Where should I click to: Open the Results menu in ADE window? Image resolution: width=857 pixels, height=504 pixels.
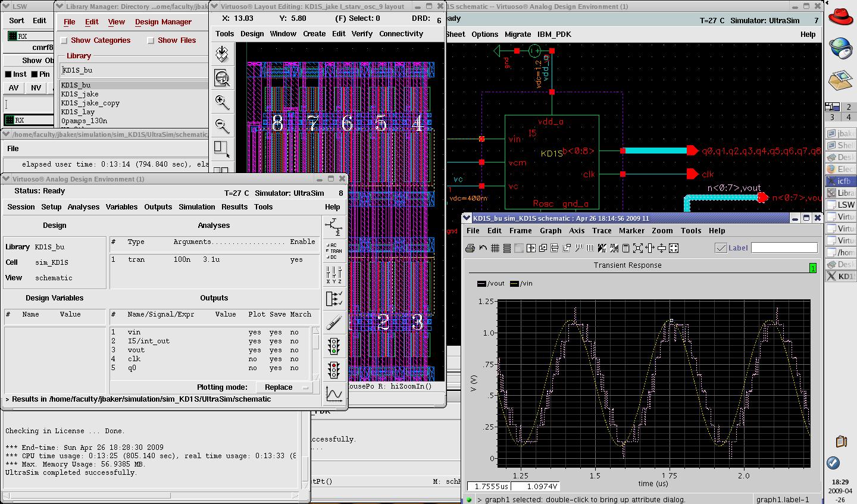coord(234,207)
